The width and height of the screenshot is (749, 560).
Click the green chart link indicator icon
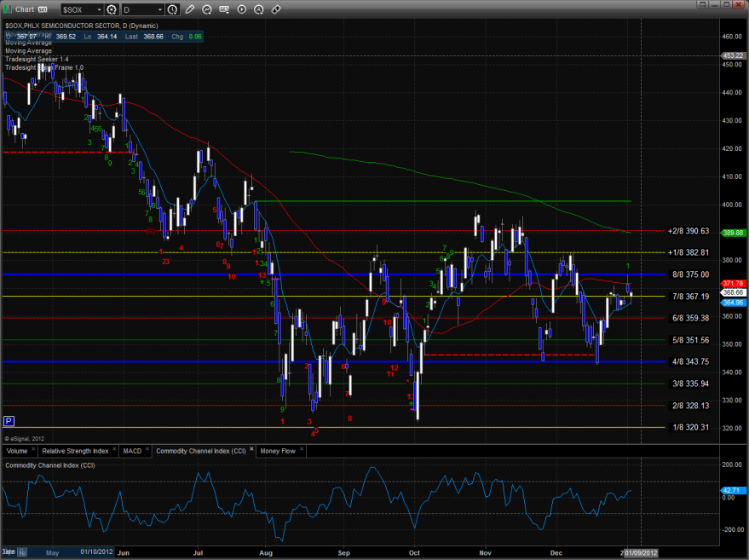coord(8,9)
